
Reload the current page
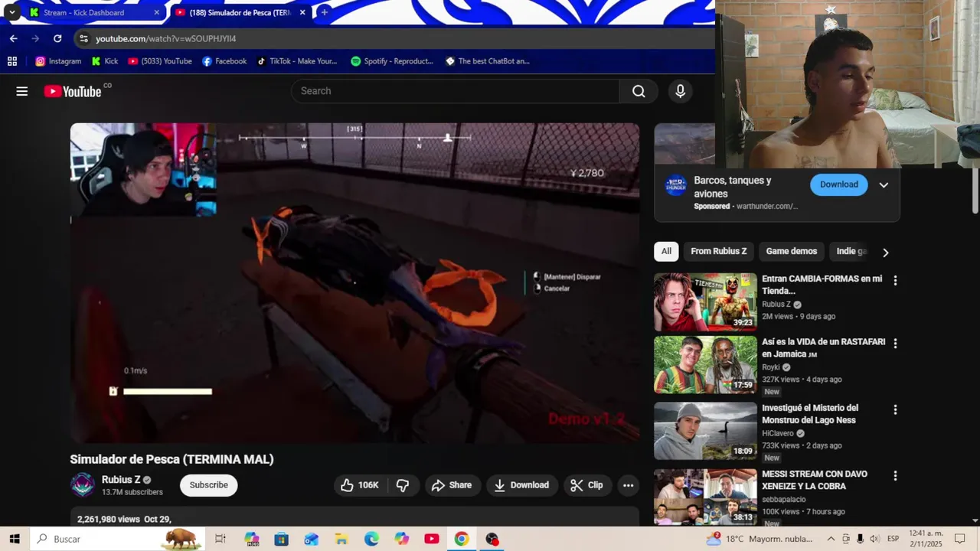[x=57, y=38]
